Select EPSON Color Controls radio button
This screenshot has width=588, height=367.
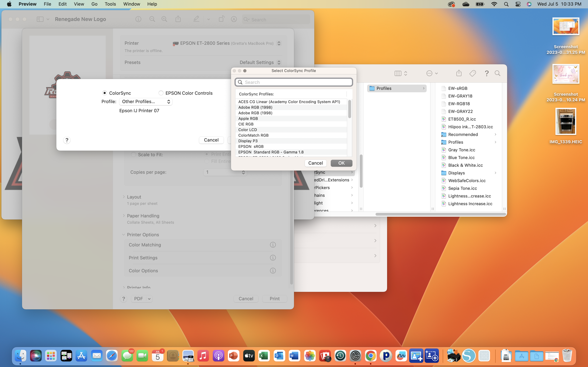tap(161, 93)
